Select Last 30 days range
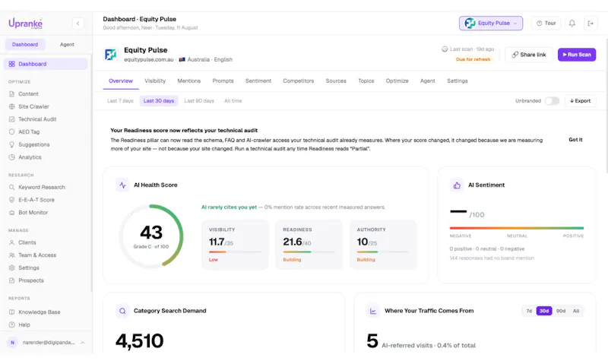This screenshot has width=608, height=364. coord(159,101)
